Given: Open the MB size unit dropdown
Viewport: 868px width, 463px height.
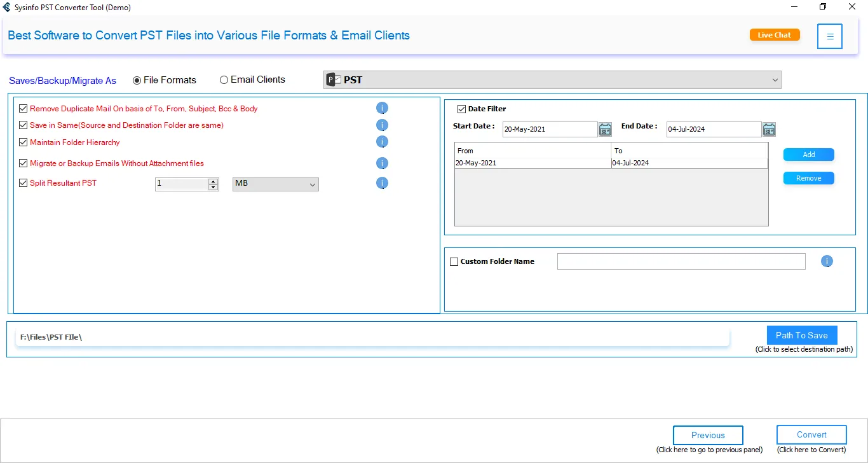Looking at the screenshot, I should click(276, 184).
